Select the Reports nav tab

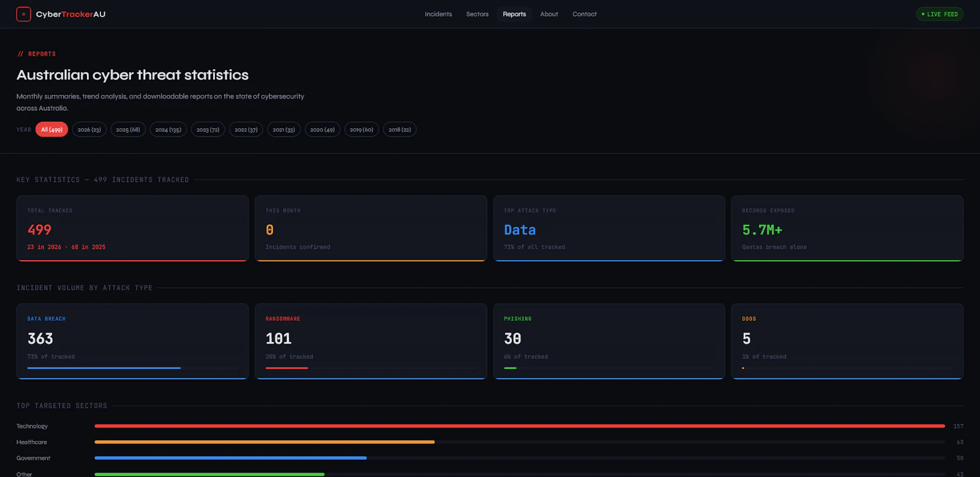[x=514, y=14]
